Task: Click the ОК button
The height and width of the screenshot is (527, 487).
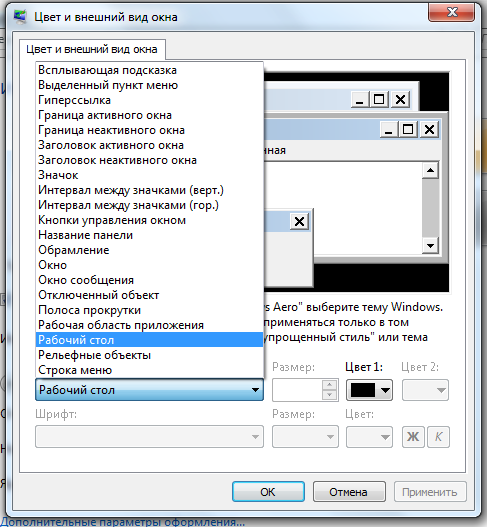Action: point(268,492)
